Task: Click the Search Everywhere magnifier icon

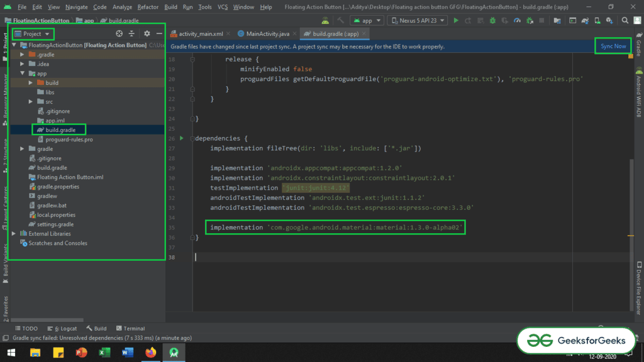Action: point(625,20)
